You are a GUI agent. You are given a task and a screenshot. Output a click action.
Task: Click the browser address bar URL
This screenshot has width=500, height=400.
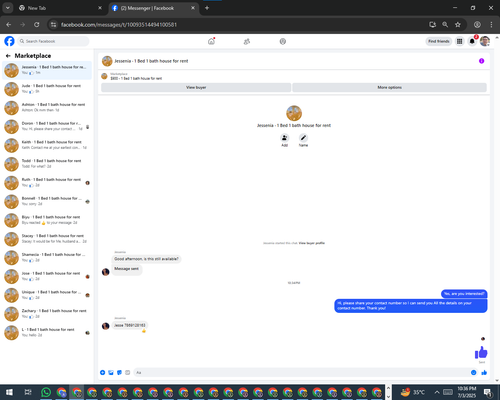[119, 25]
